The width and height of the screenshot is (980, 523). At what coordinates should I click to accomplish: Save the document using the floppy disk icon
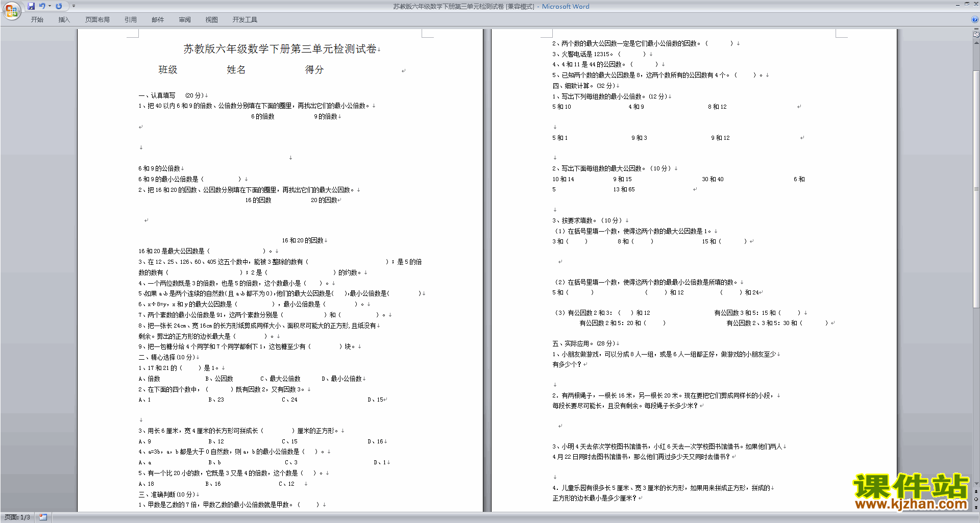[x=31, y=6]
